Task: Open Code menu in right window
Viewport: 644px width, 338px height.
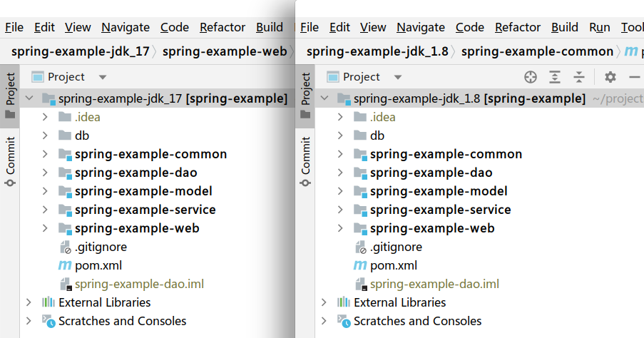Action: coord(470,28)
